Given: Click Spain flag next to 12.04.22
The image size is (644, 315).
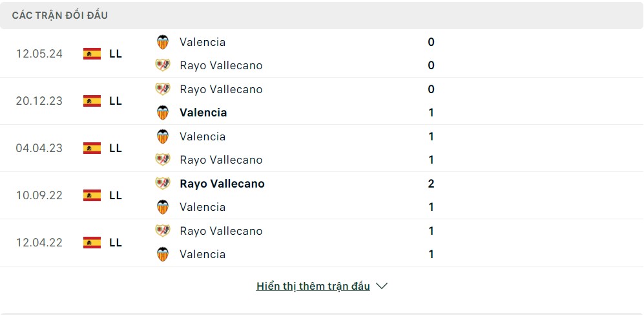Looking at the screenshot, I should 92,243.
